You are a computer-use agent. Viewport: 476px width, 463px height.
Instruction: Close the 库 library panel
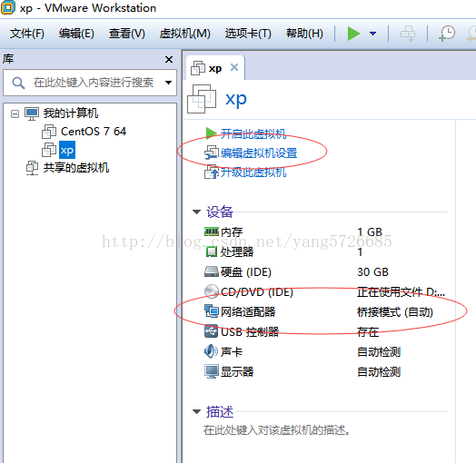tap(169, 59)
